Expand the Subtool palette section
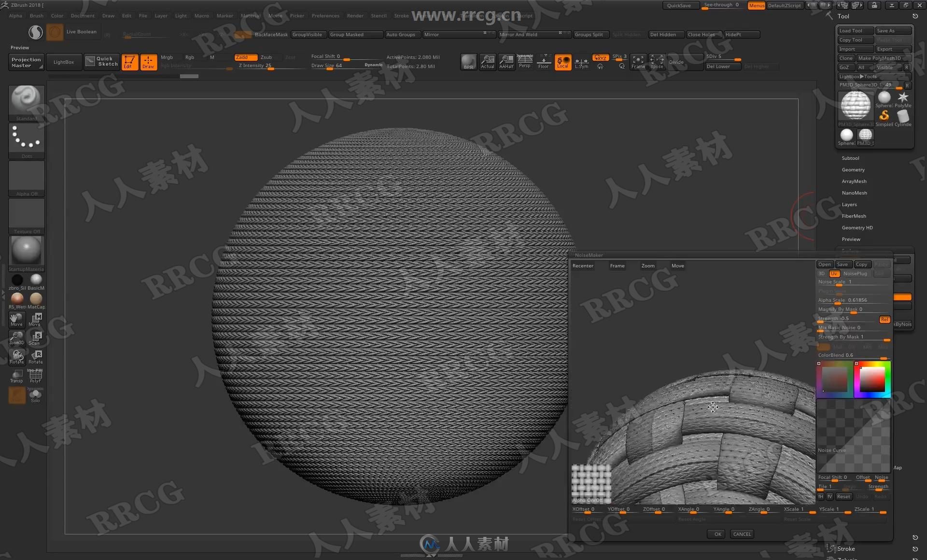Image resolution: width=927 pixels, height=560 pixels. tap(850, 158)
